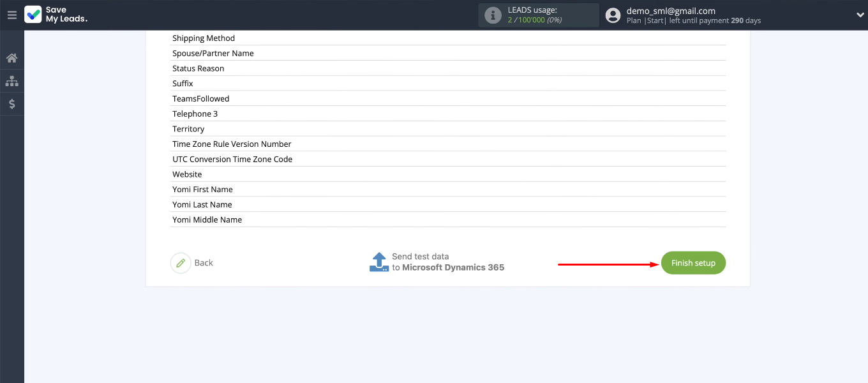The height and width of the screenshot is (383, 868).
Task: Click demo_sml@gmail.com account email
Action: pyautogui.click(x=671, y=11)
